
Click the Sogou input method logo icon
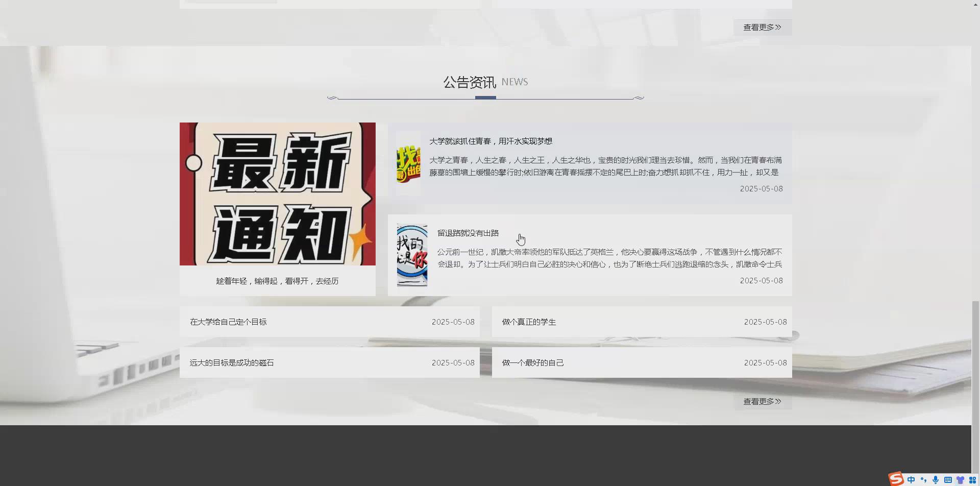click(896, 479)
